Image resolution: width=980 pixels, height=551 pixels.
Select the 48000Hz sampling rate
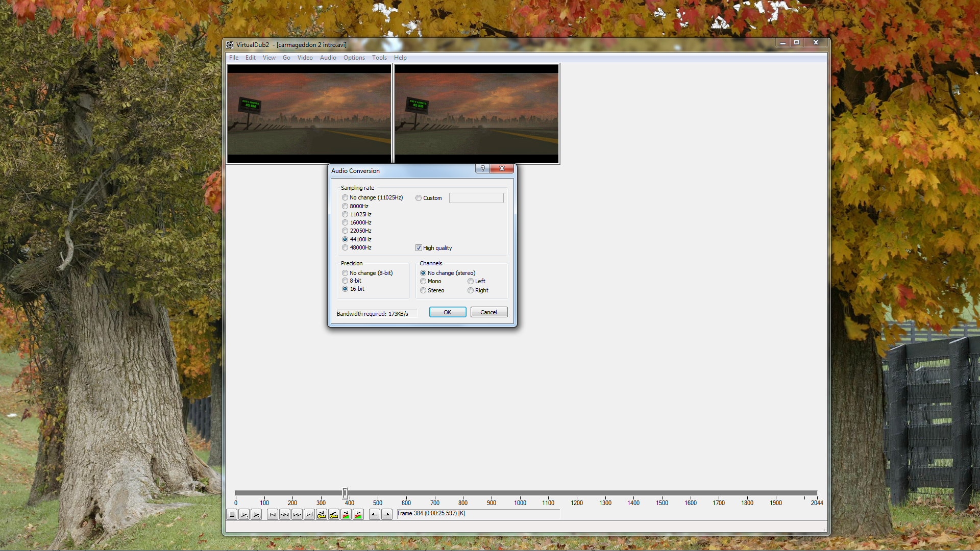(x=345, y=247)
